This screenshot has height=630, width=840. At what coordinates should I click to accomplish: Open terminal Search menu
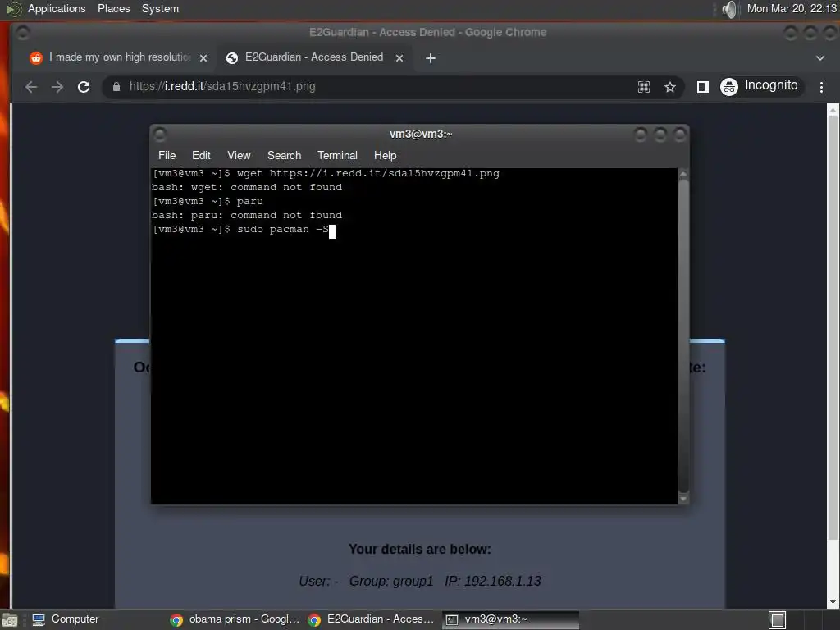[x=285, y=155]
